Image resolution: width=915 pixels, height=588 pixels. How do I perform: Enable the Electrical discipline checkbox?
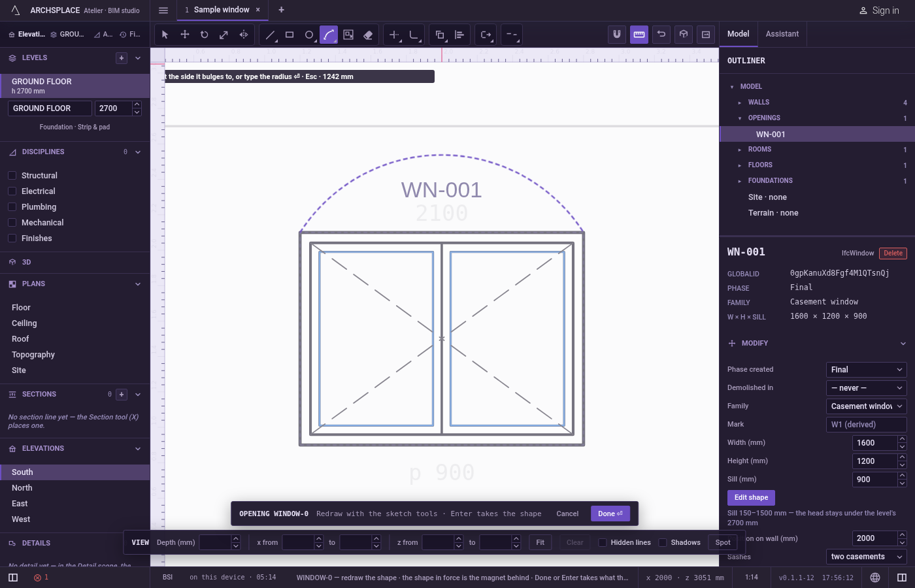coord(12,191)
